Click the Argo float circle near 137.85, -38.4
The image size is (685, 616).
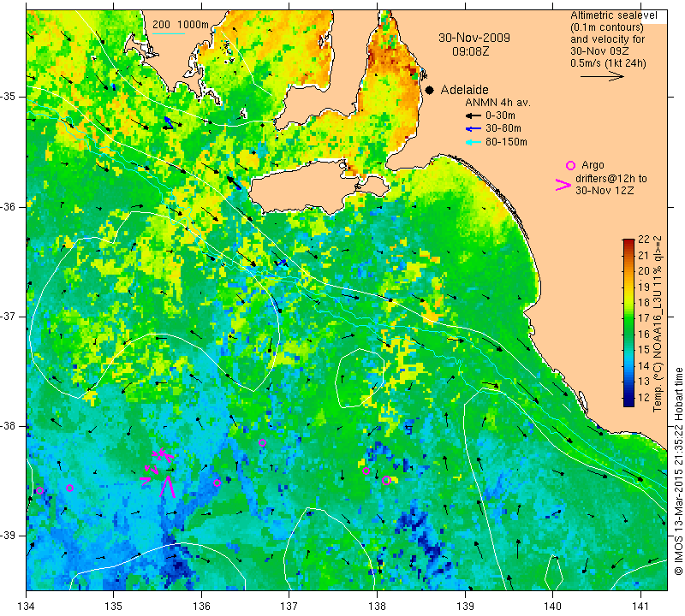tap(366, 471)
